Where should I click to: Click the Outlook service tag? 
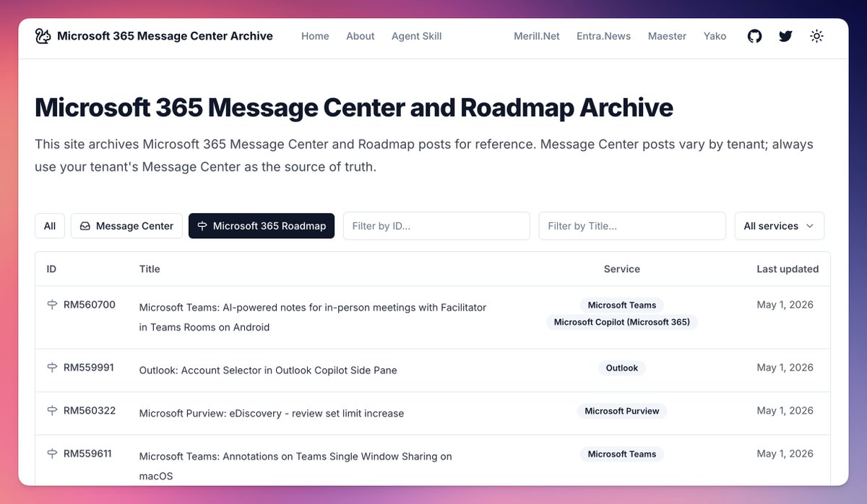622,368
